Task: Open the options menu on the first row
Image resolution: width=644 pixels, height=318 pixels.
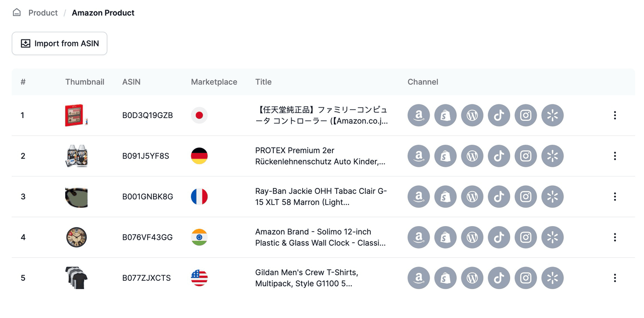Action: pos(615,115)
